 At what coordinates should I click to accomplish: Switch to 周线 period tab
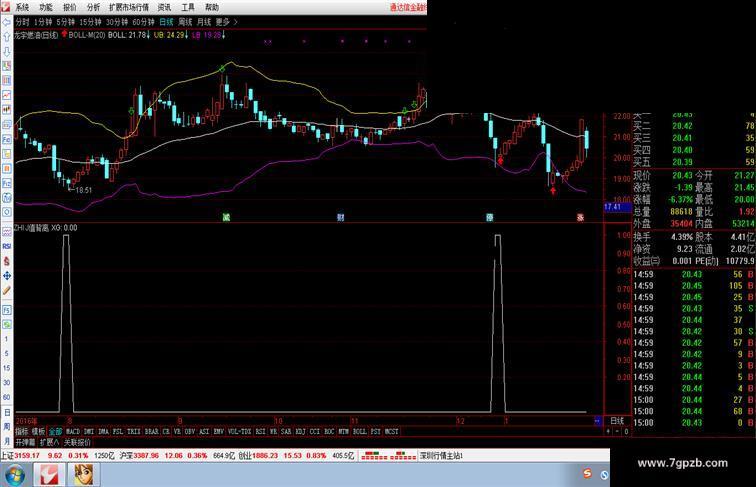pyautogui.click(x=185, y=22)
